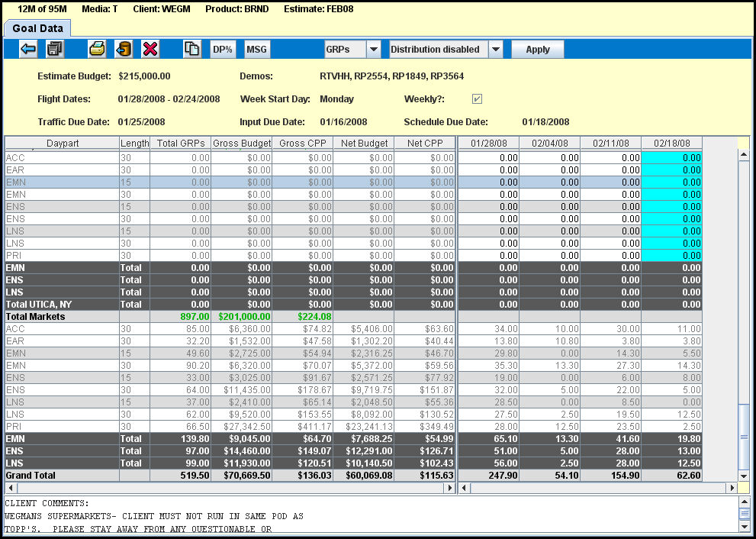Click the red X delete icon
The height and width of the screenshot is (539, 756).
click(150, 49)
